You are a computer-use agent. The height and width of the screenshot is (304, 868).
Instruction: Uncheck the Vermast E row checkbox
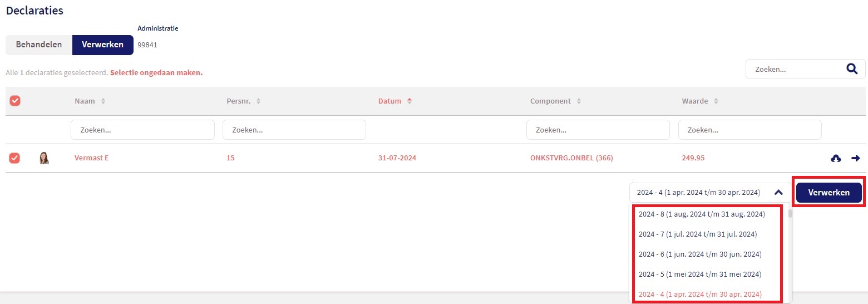15,158
